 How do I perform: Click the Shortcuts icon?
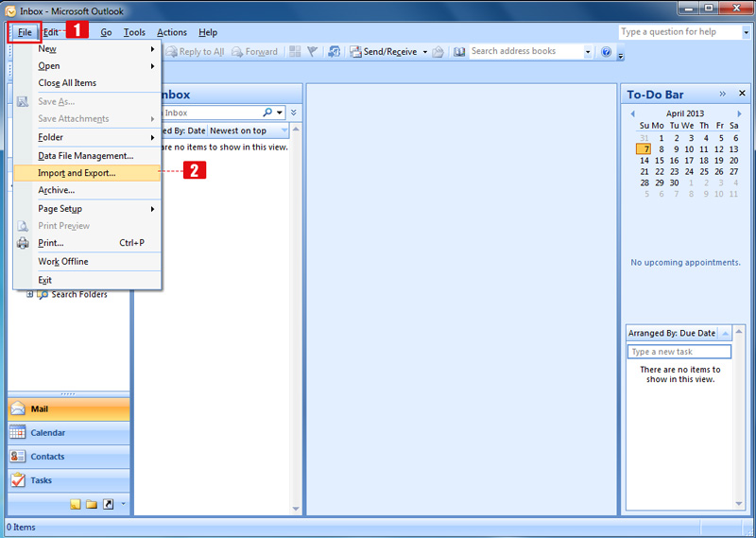coord(108,504)
